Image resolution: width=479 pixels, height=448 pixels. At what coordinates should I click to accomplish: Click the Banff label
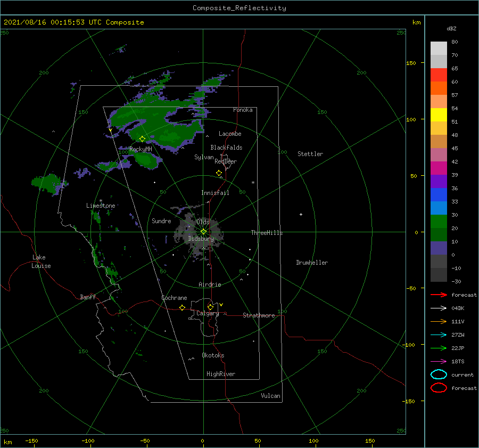click(x=88, y=297)
